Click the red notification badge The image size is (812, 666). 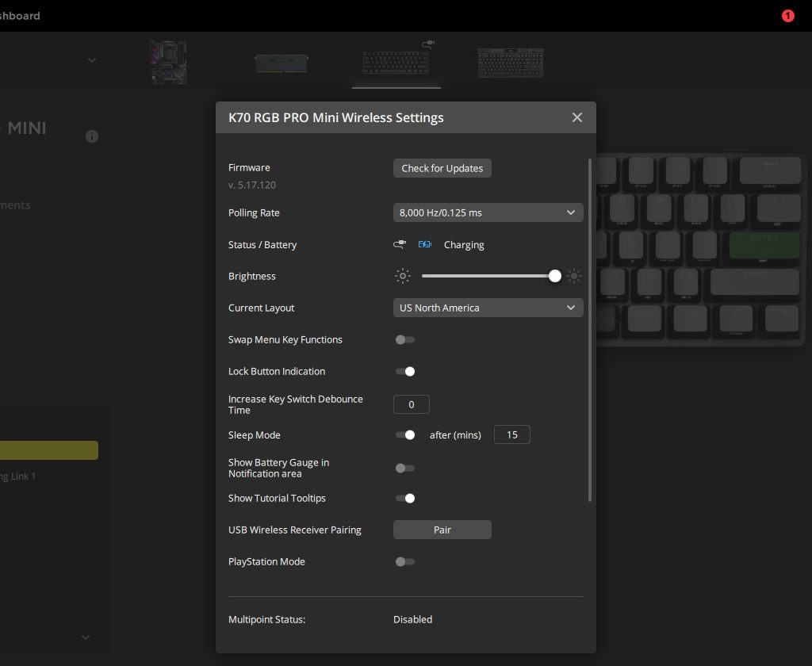click(787, 16)
